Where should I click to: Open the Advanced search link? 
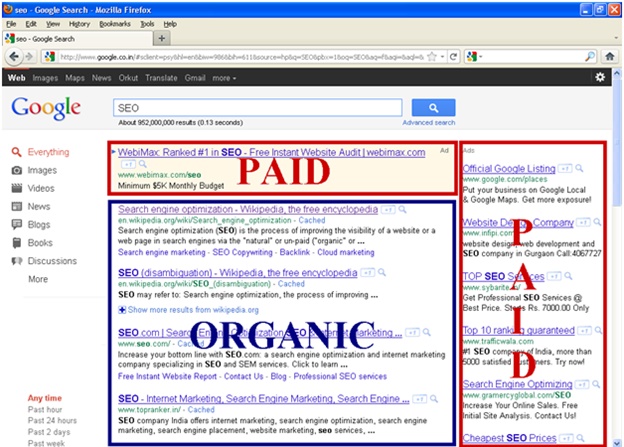pyautogui.click(x=429, y=123)
